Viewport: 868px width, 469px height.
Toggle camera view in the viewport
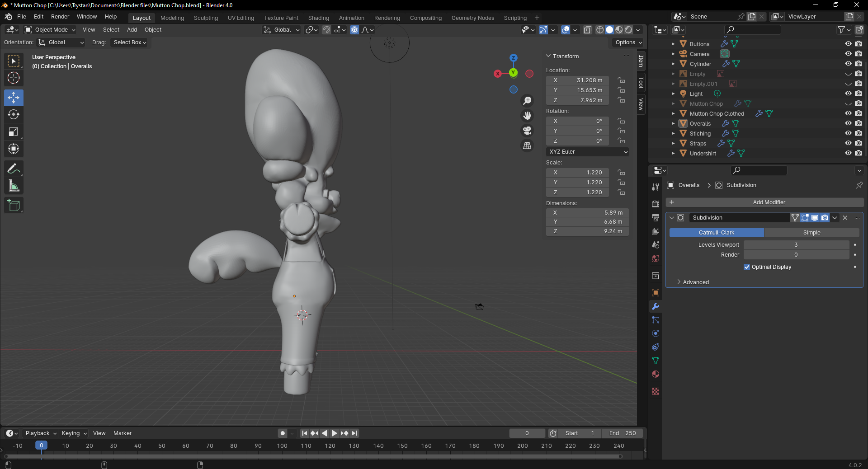click(527, 131)
